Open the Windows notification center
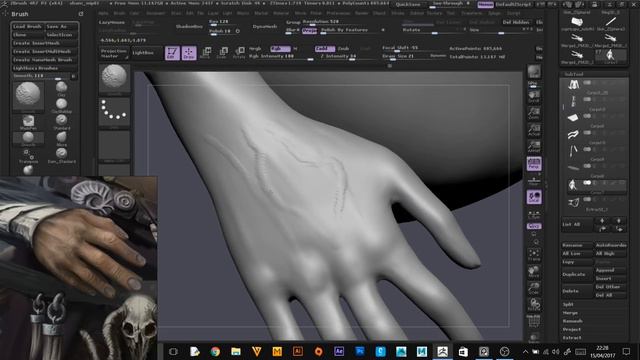640x360 pixels. pos(626,351)
